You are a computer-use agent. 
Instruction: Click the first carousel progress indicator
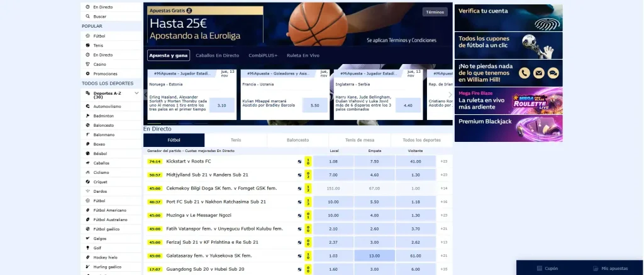click(x=155, y=123)
